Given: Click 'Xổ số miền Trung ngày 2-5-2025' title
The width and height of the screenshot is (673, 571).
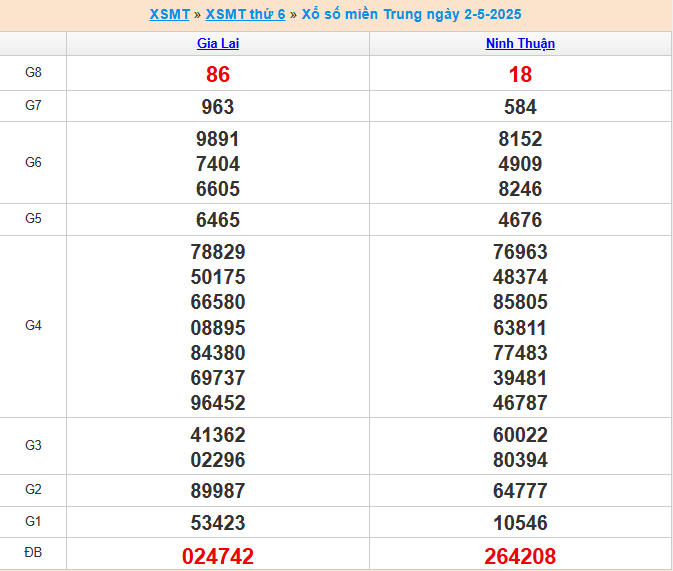Looking at the screenshot, I should coord(411,14).
